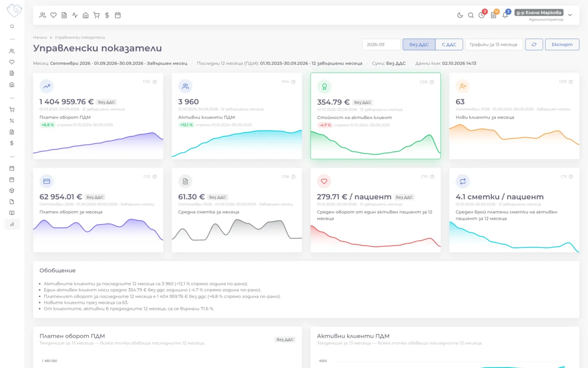Click the shopping cart icon in top toolbar
Viewport: 588px width, 368px height.
click(96, 15)
